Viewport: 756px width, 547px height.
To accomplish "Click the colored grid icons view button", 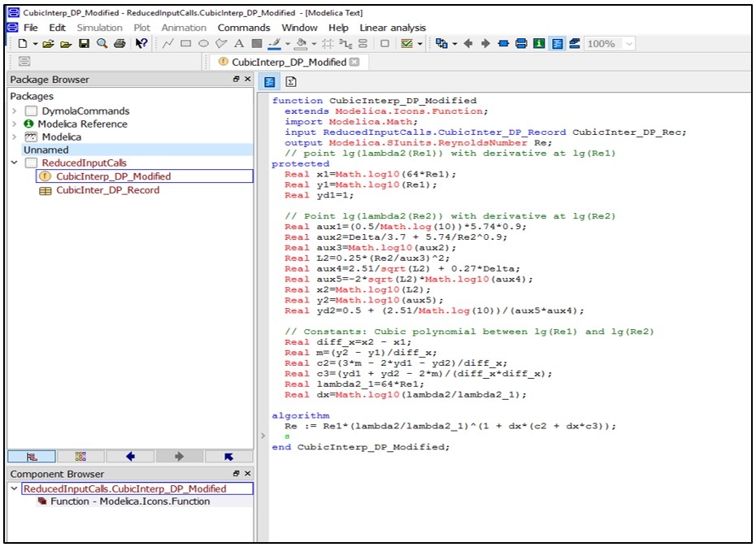I will tap(80, 457).
